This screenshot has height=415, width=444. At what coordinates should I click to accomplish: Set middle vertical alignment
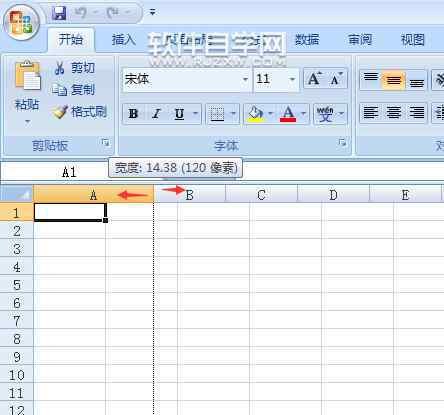point(394,80)
